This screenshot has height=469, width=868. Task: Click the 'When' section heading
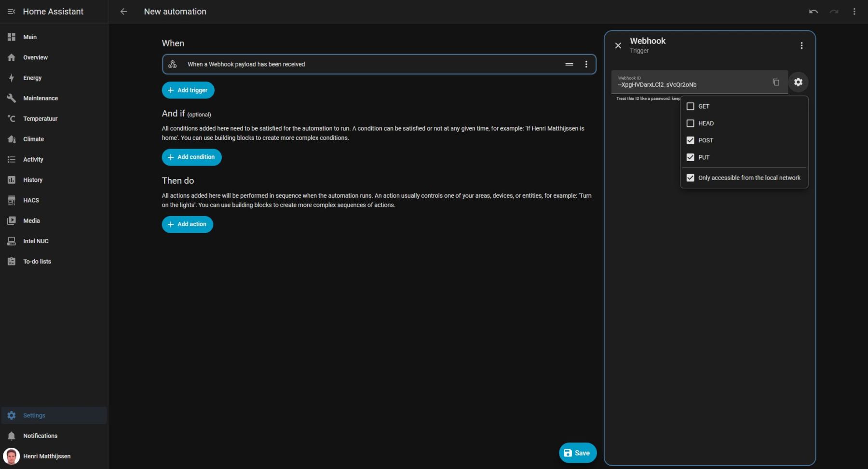[173, 43]
